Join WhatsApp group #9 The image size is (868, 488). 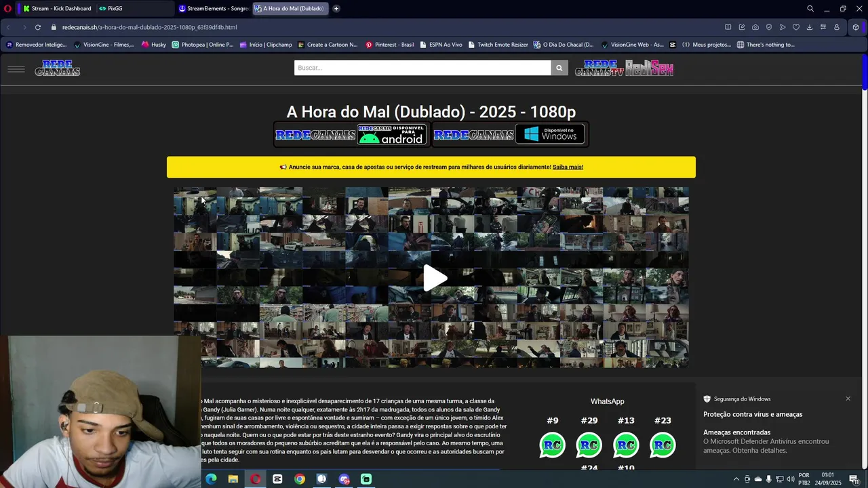click(x=552, y=445)
